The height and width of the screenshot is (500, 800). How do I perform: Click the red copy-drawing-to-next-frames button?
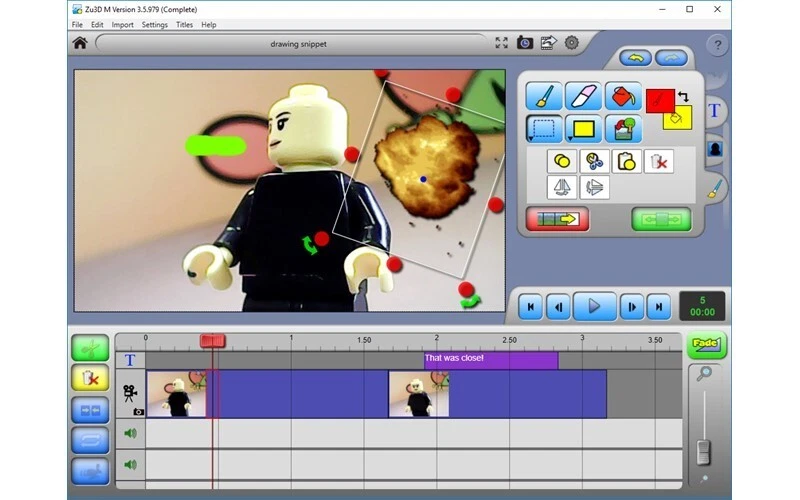pos(557,219)
